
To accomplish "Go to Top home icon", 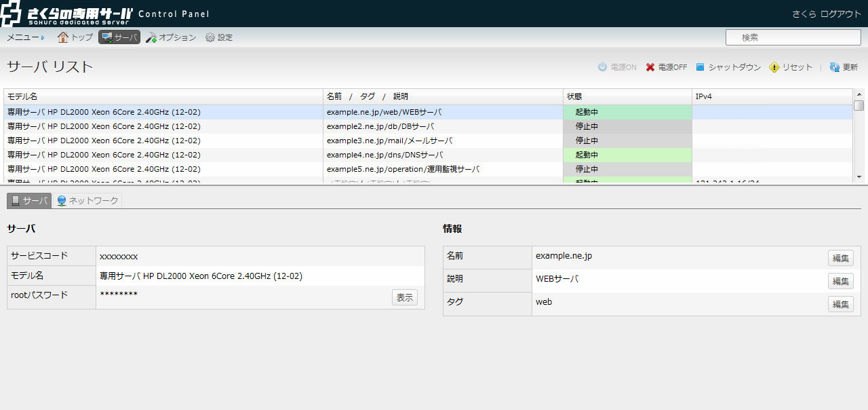I will click(63, 37).
